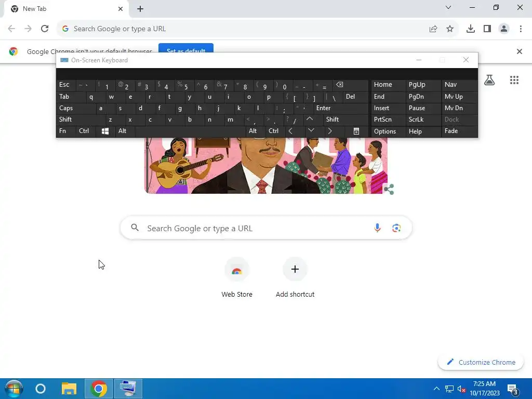The height and width of the screenshot is (399, 532).
Task: Click the share page icon in address bar
Action: [x=433, y=29]
